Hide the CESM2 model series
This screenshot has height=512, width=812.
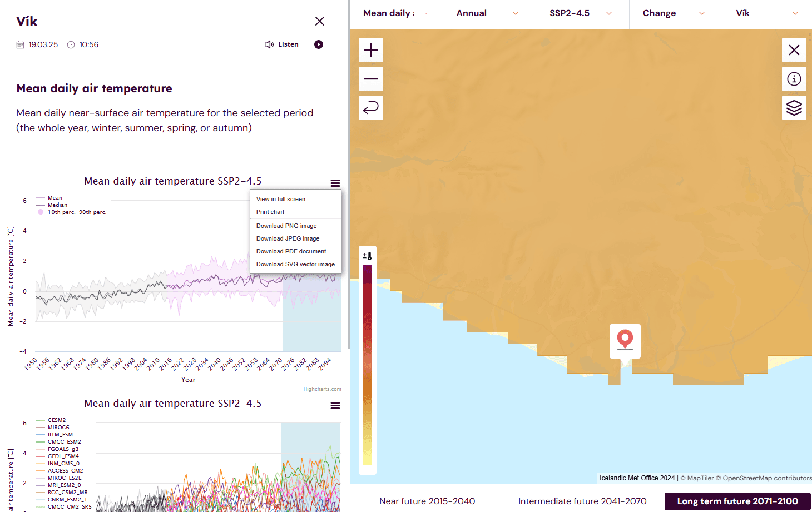(56, 420)
